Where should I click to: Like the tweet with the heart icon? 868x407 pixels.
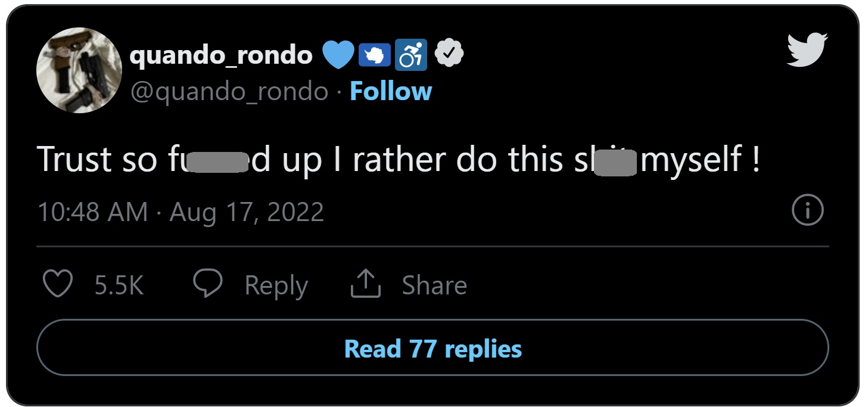[x=57, y=284]
